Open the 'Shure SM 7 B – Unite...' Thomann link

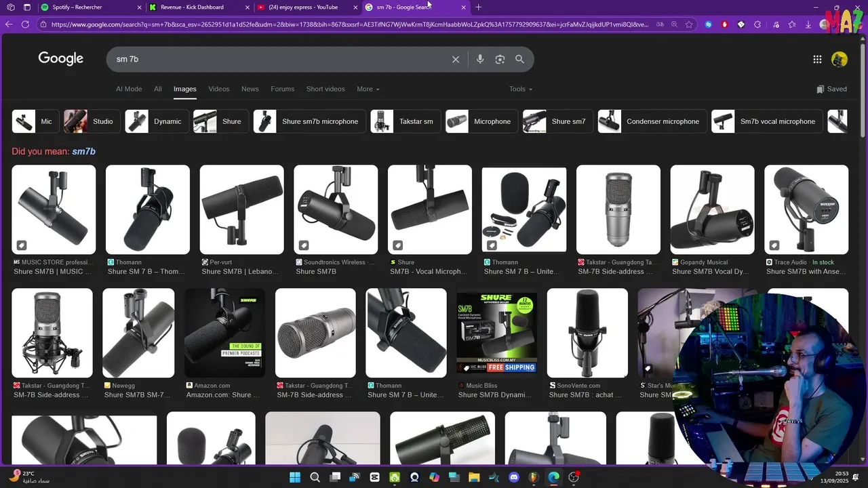(x=406, y=395)
